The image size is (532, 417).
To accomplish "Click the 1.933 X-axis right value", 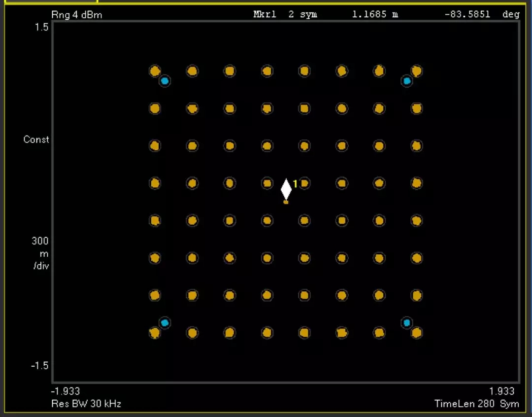I will [x=502, y=391].
